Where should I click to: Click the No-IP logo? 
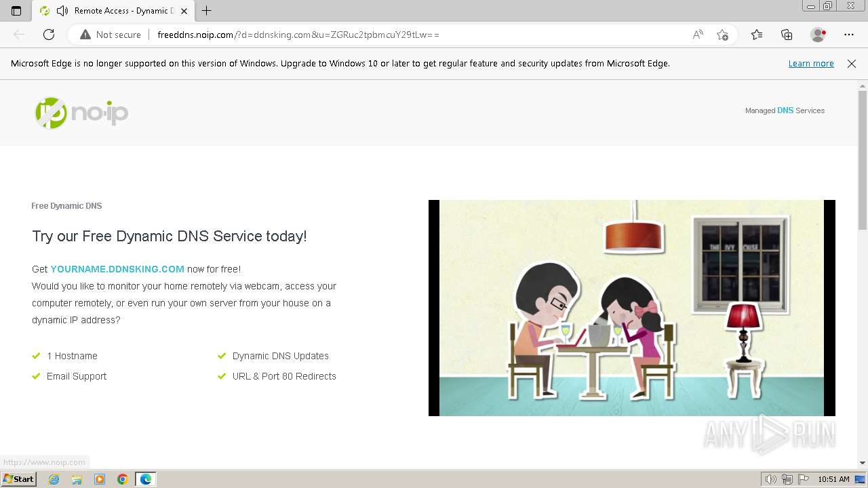[x=81, y=113]
